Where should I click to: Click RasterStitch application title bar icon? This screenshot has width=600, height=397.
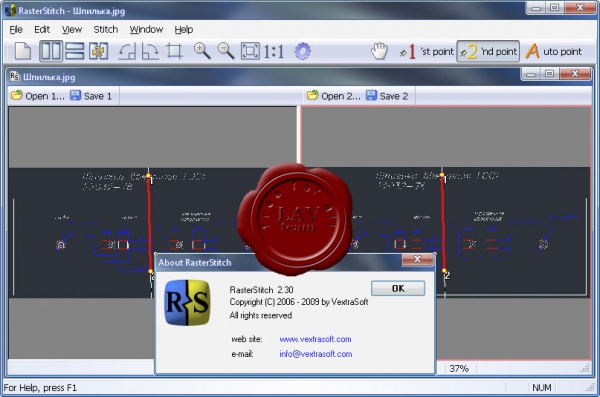[x=10, y=10]
